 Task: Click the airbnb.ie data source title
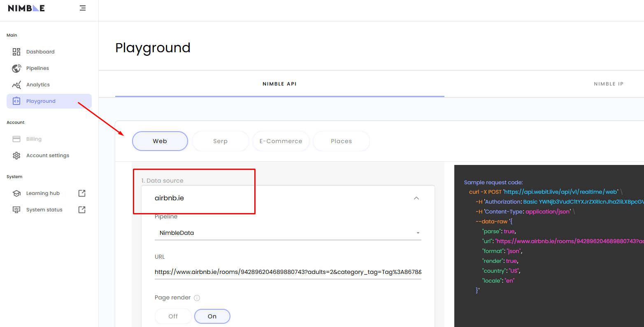coord(169,198)
